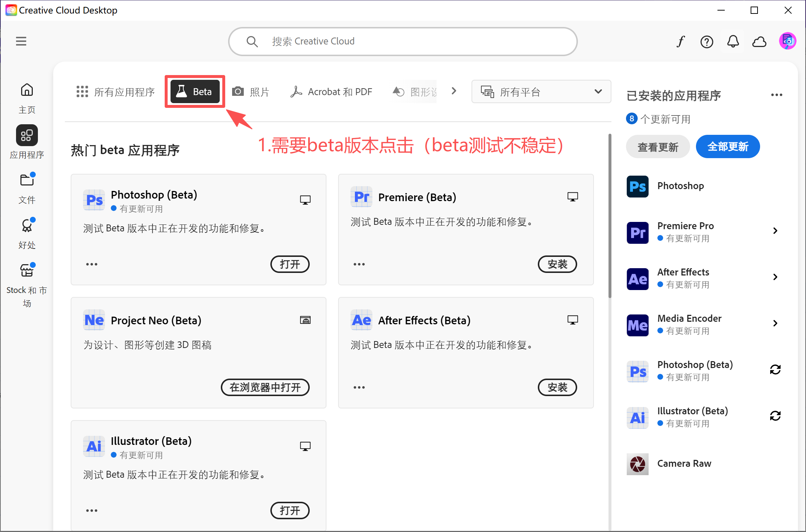The image size is (806, 532).
Task: Select the Beta tab
Action: pyautogui.click(x=195, y=91)
